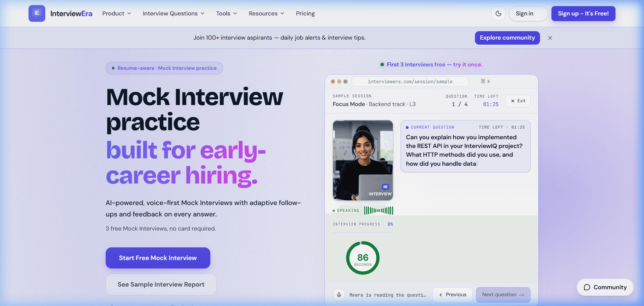The height and width of the screenshot is (306, 644).
Task: Click the '3 free Mock Interviews, no card required' text
Action: [161, 228]
